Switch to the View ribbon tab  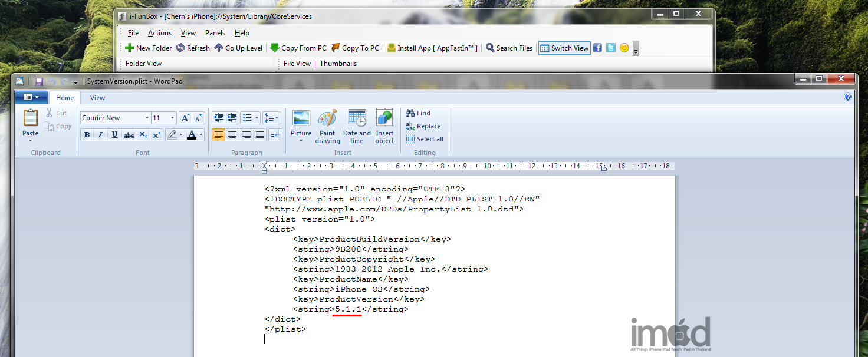[x=97, y=98]
